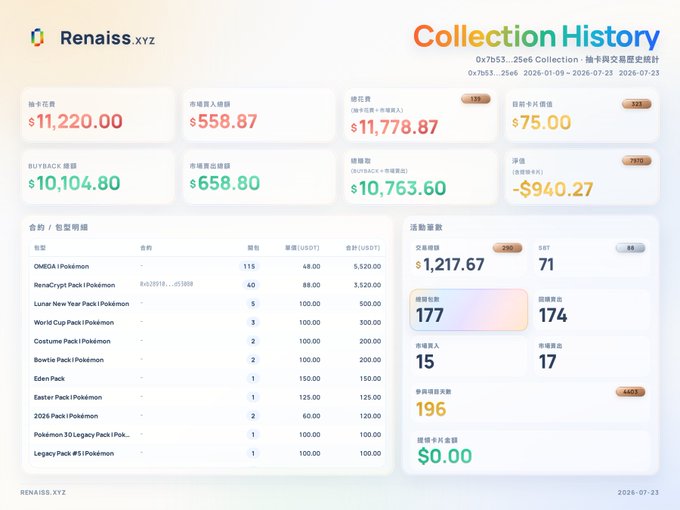The image size is (680, 510).
Task: Select the "RenaCrypt Pack | Pokémon" row
Action: tap(207, 285)
